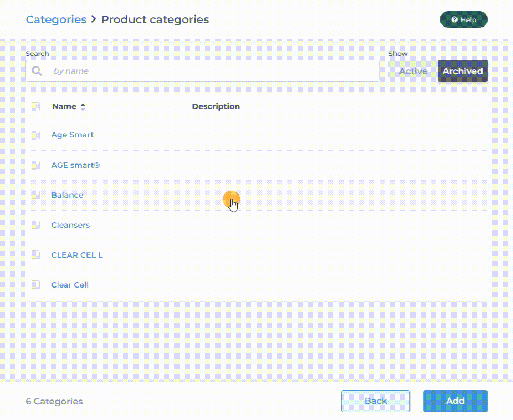Sort by Name column arrow icon
The height and width of the screenshot is (420, 513).
pos(83,106)
